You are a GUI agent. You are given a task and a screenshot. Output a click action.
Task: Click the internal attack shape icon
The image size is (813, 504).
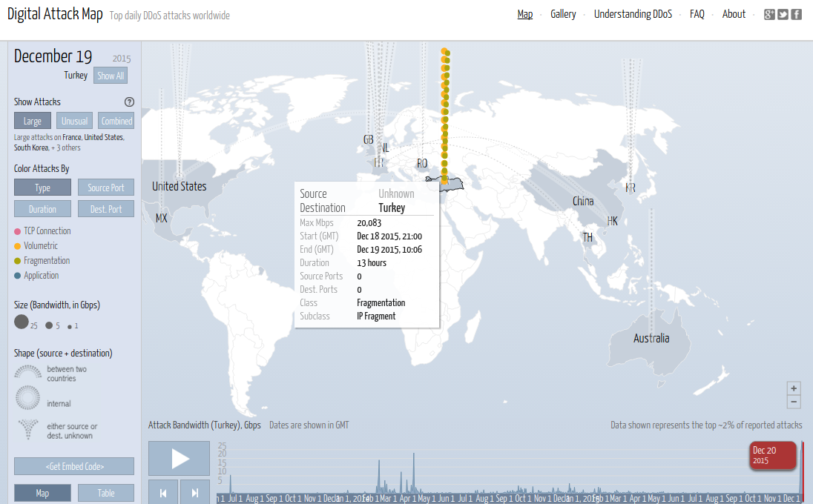[x=27, y=397]
